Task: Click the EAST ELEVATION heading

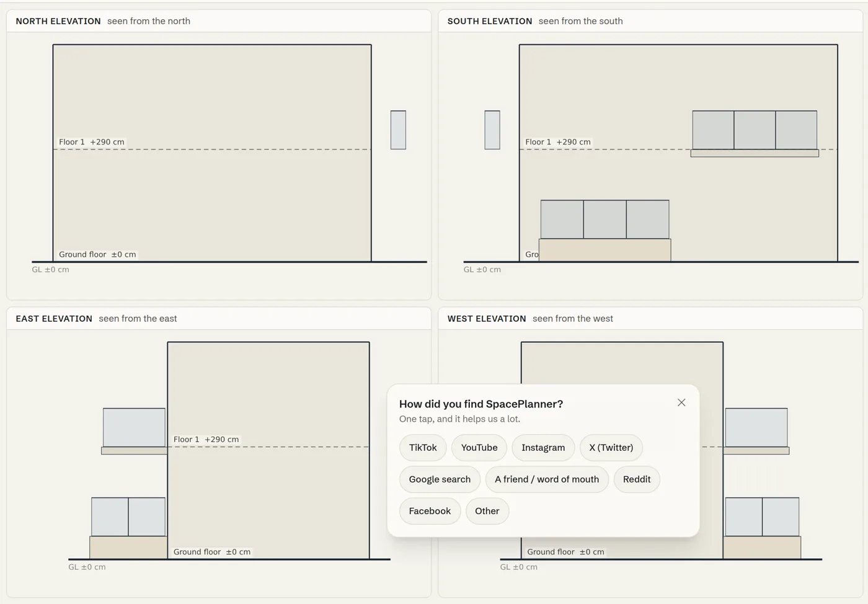Action: pos(54,319)
